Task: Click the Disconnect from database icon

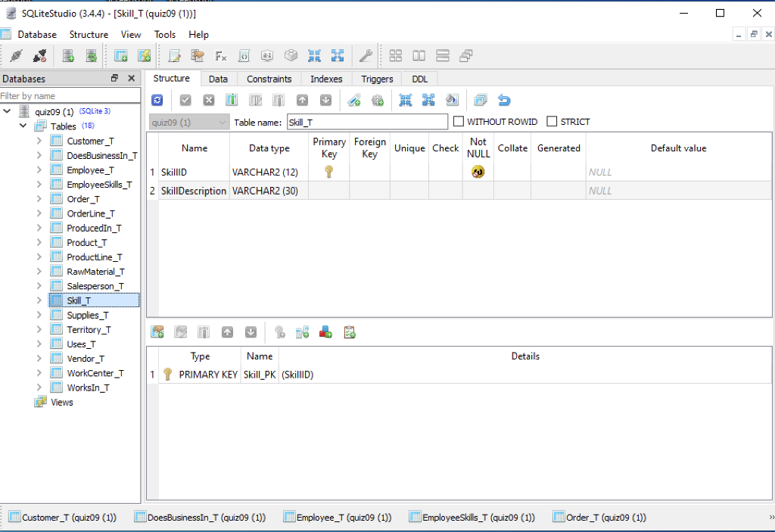Action: pyautogui.click(x=39, y=56)
